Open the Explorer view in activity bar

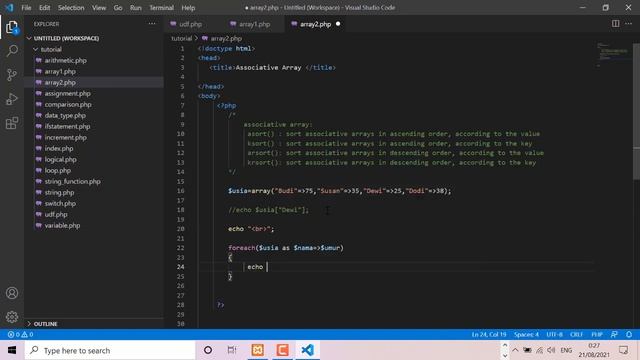(x=12, y=27)
